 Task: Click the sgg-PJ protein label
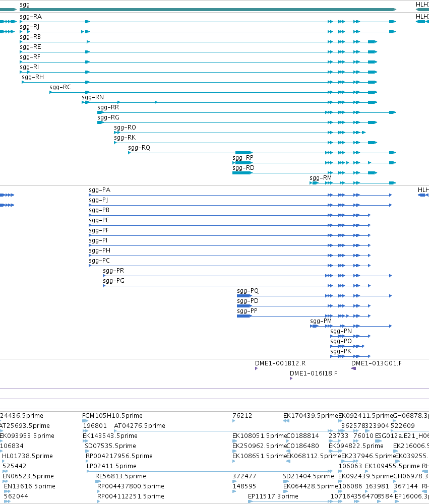[98, 200]
